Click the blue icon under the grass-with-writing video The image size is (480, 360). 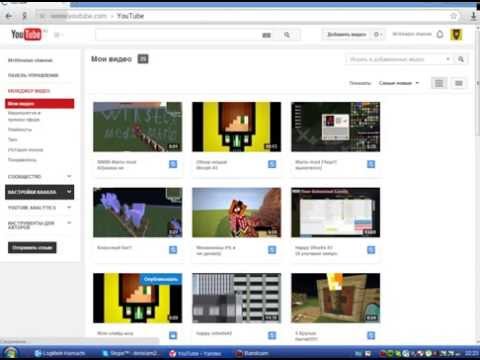(173, 164)
